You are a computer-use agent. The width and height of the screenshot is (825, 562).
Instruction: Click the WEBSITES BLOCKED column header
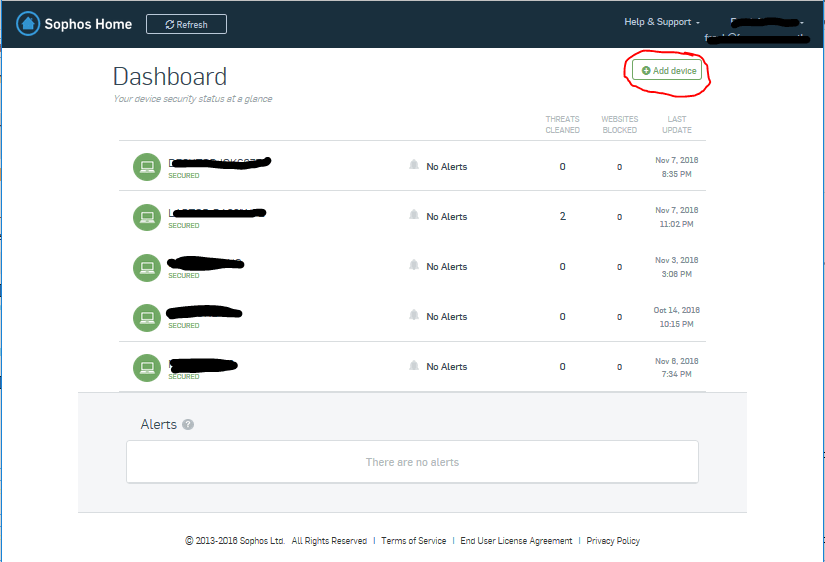620,124
